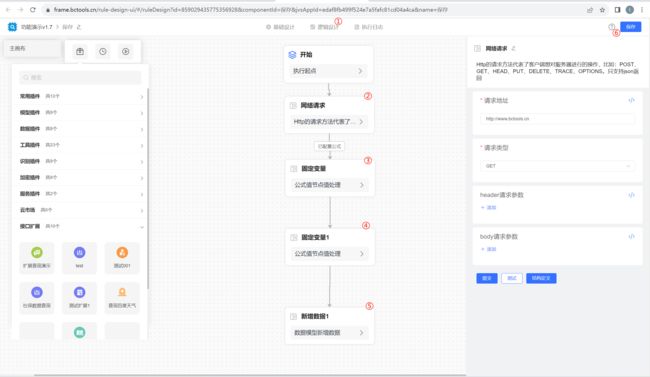Click the rename pencil icon in breadcrumb
This screenshot has width=650, height=377.
coord(79,27)
